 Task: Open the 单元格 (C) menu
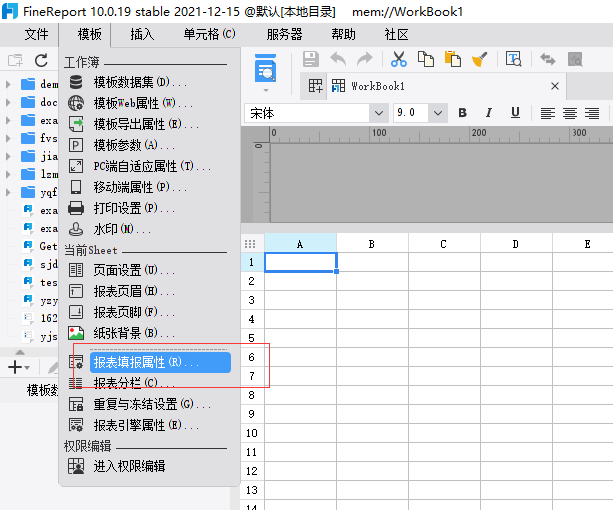click(210, 35)
